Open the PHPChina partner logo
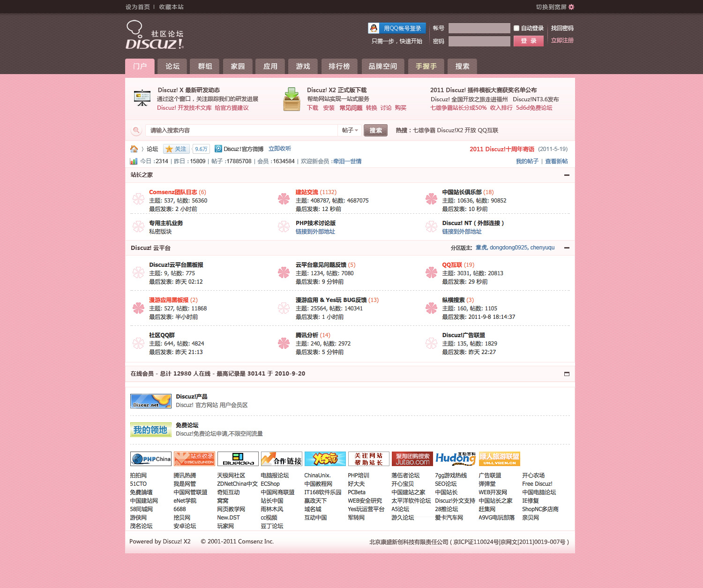The image size is (703, 588). point(150,459)
